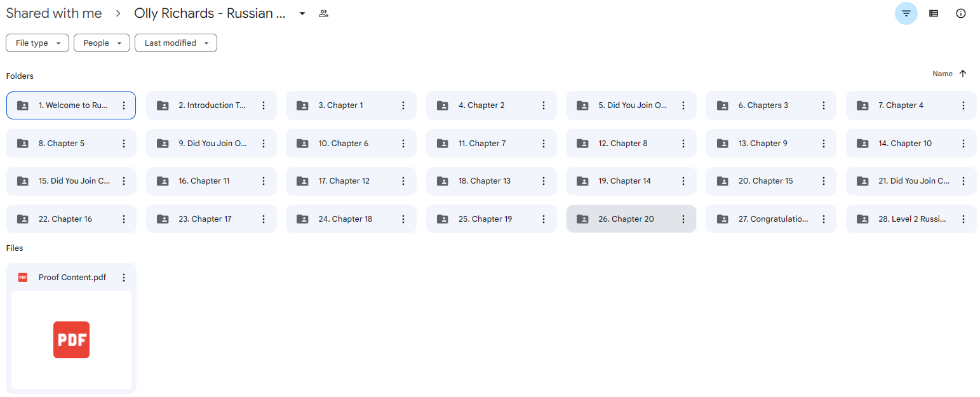Open more actions for 3. Chapter 1 folder
980x397 pixels.
(403, 105)
